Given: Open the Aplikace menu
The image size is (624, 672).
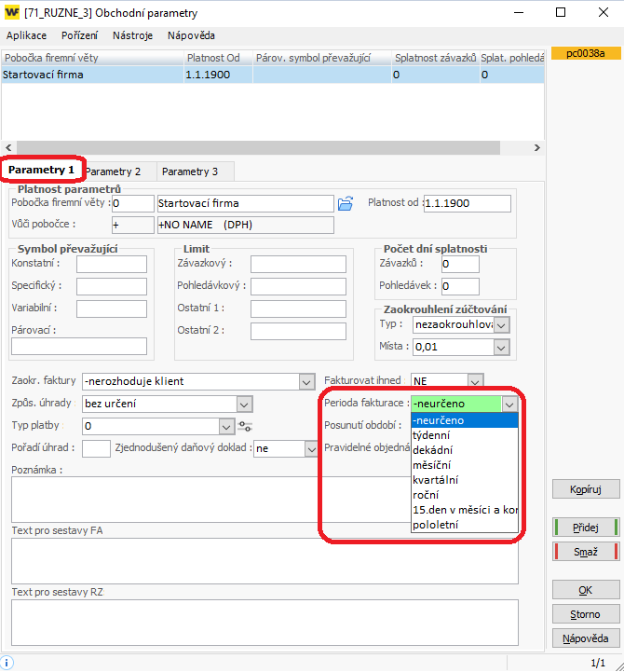Looking at the screenshot, I should [27, 35].
